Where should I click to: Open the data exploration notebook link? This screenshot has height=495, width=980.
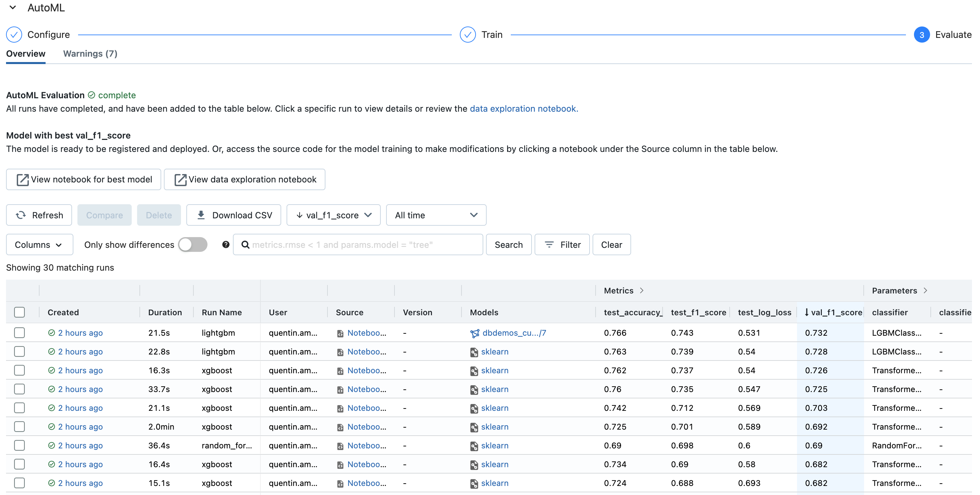pyautogui.click(x=524, y=109)
